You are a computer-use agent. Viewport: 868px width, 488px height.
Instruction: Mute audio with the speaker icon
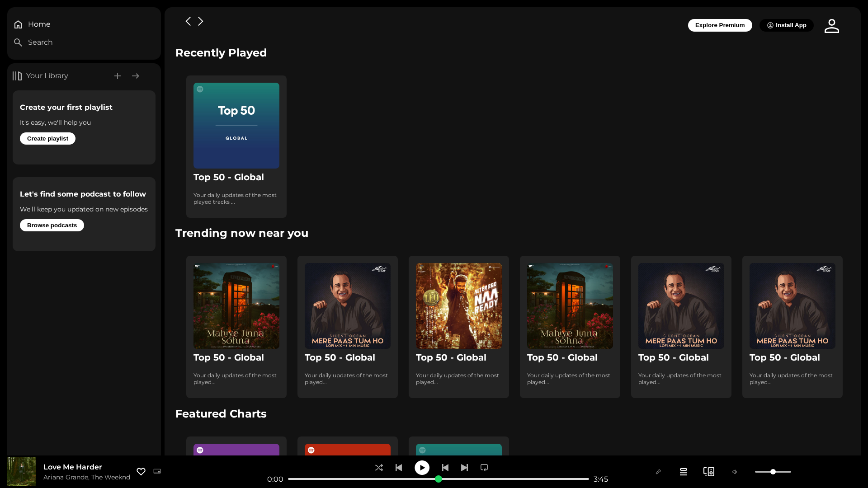[735, 472]
